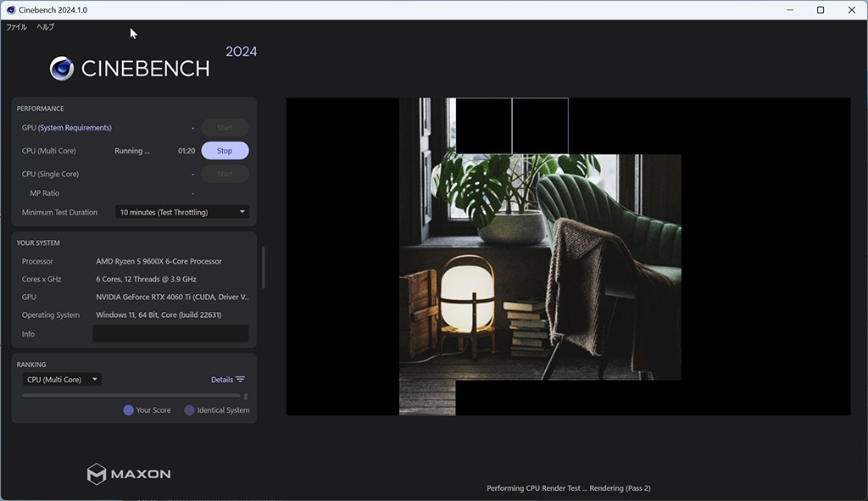
Task: Maximize the Cinebench window
Action: (821, 10)
